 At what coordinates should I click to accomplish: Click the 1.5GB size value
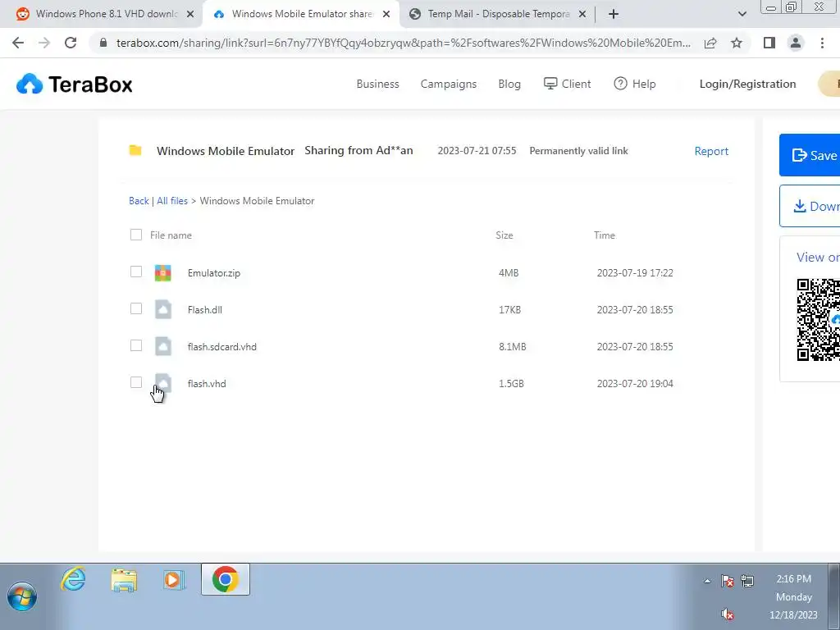point(511,384)
